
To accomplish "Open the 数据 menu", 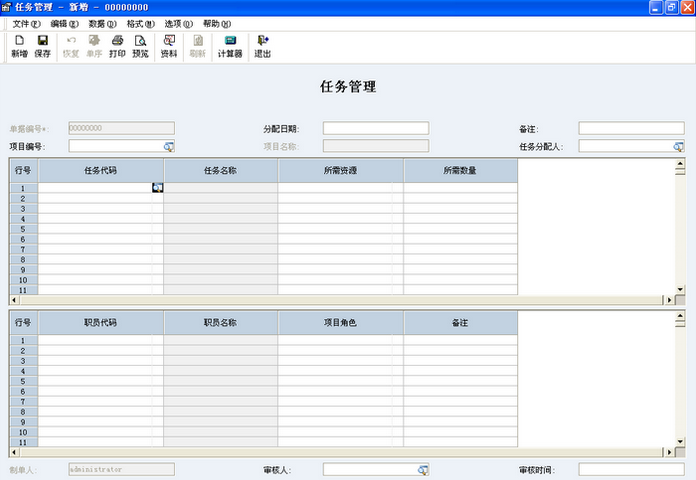I will [102, 23].
